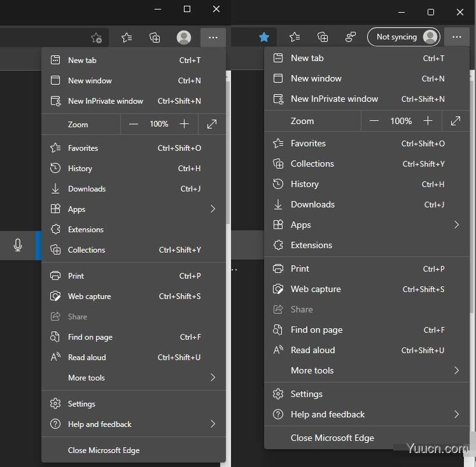Viewport: 476px width, 467px height.
Task: Expand Apps submenu in right menu
Action: pyautogui.click(x=367, y=225)
